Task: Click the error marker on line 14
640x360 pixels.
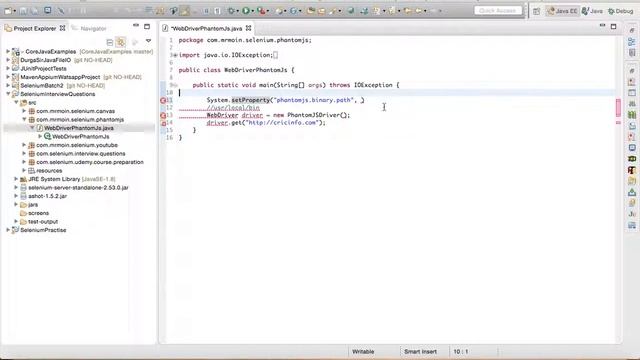Action: (163, 123)
